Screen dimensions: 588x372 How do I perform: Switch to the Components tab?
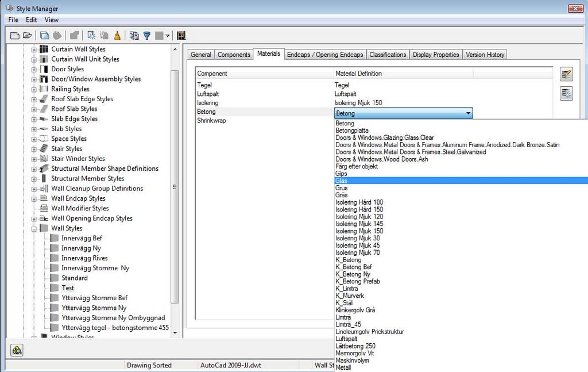pyautogui.click(x=234, y=55)
